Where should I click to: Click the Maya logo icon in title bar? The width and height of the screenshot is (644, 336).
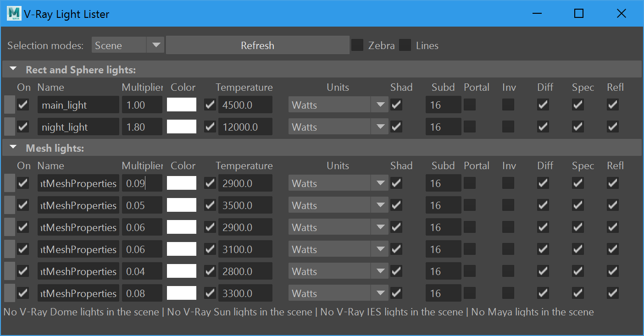coord(14,14)
